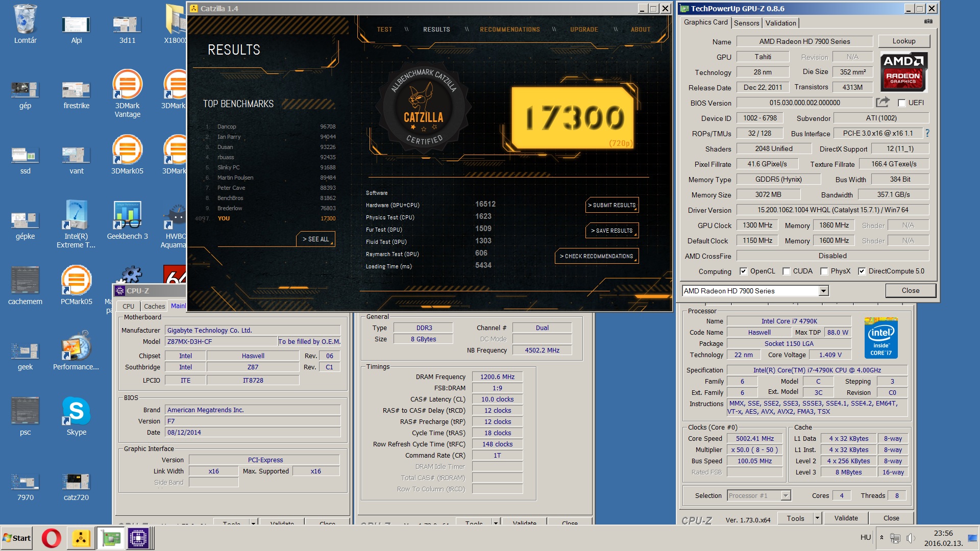Click the 17300 score badge

573,117
